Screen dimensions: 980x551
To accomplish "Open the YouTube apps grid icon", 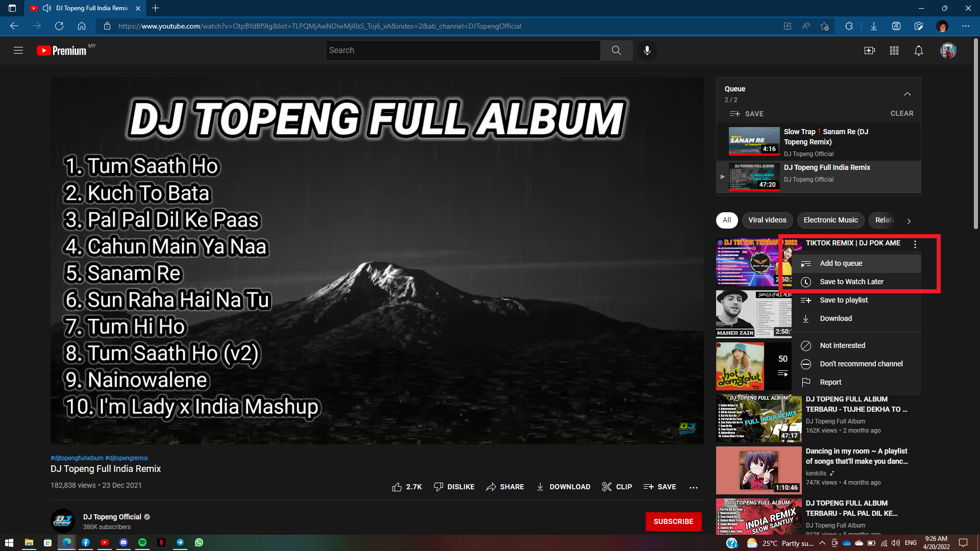I will pyautogui.click(x=894, y=51).
